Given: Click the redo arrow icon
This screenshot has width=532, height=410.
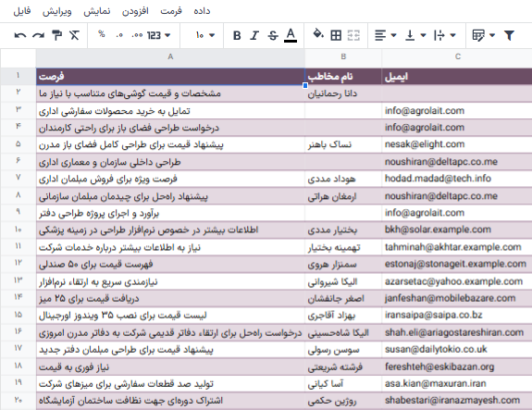Looking at the screenshot, I should [x=38, y=35].
